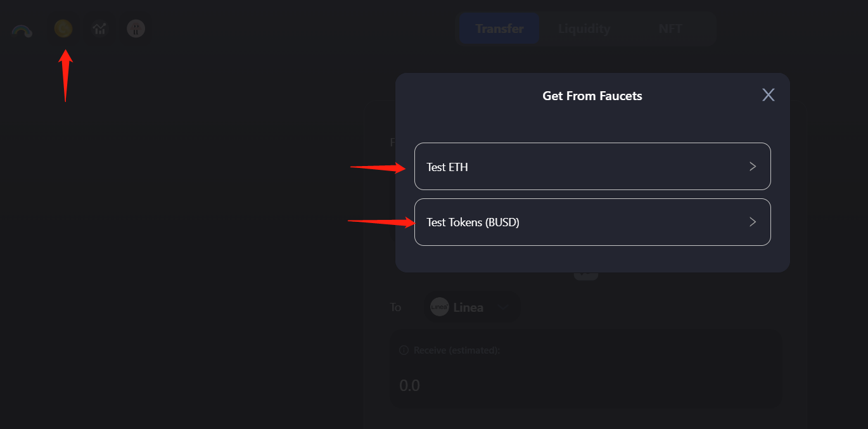Image resolution: width=868 pixels, height=429 pixels.
Task: Click the swap direction button
Action: 586,274
